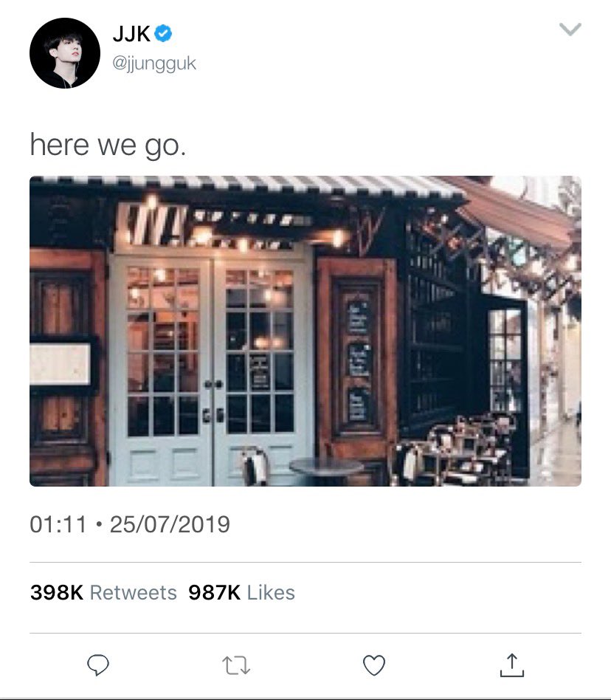This screenshot has width=611, height=700.
Task: Visit the @jjungguk handle link
Action: [154, 64]
